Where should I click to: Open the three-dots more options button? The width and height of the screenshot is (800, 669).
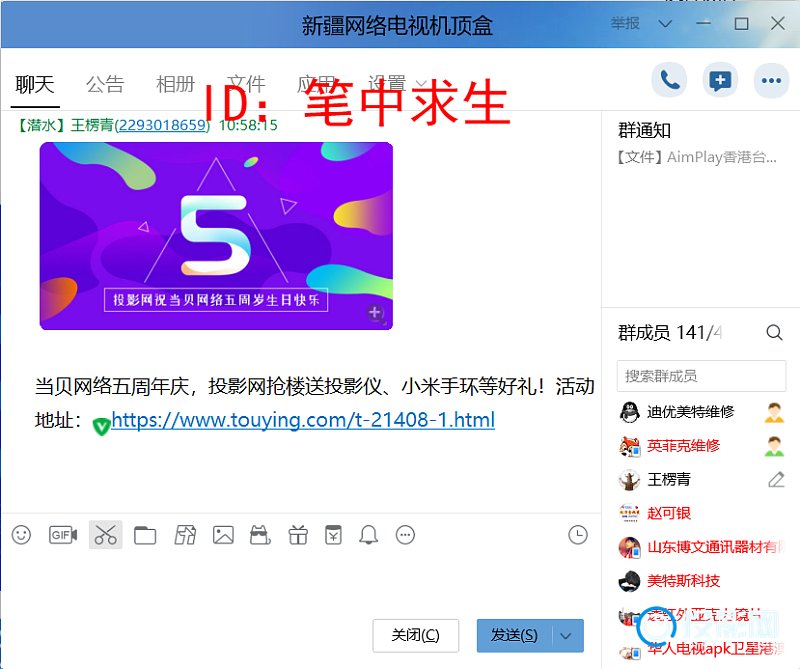771,80
